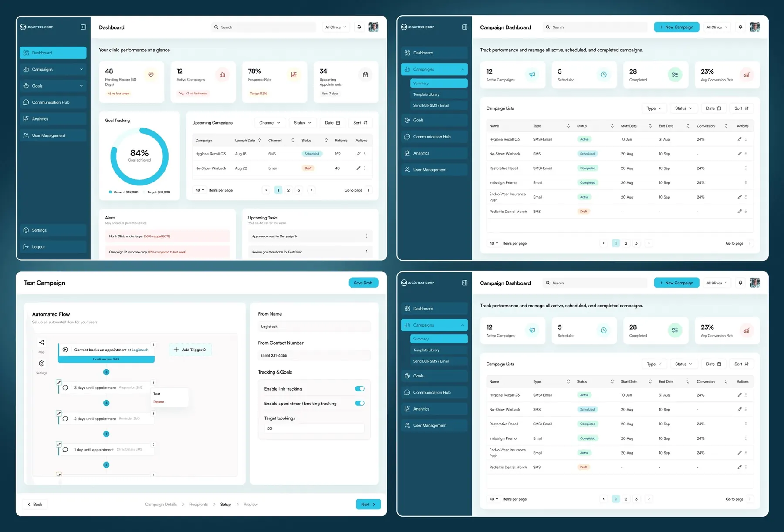
Task: Click the From Contact Number field
Action: pyautogui.click(x=314, y=356)
